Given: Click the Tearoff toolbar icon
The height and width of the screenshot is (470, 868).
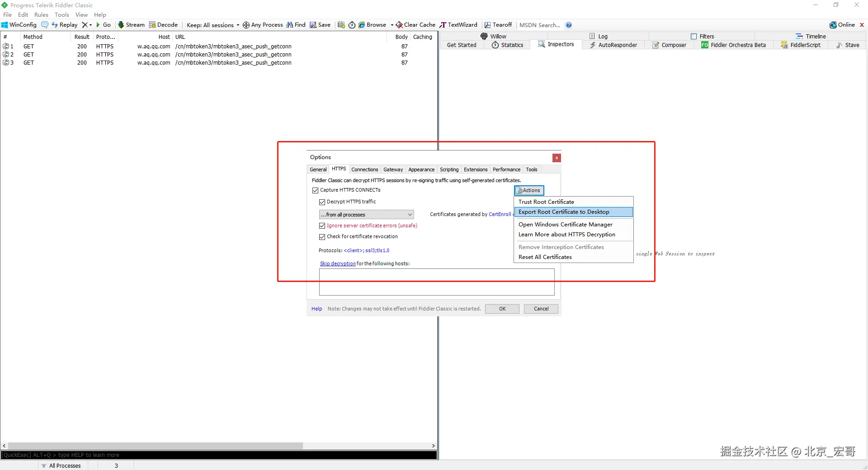Looking at the screenshot, I should coord(488,25).
